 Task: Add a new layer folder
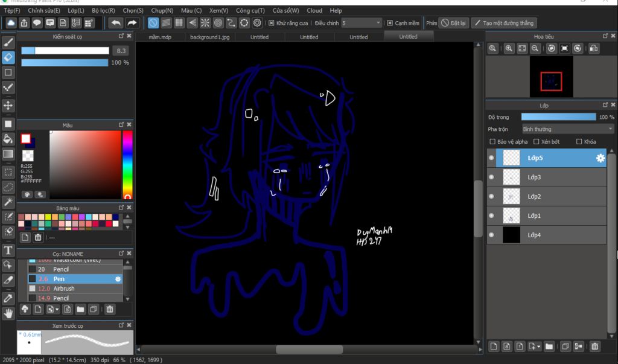(x=549, y=346)
